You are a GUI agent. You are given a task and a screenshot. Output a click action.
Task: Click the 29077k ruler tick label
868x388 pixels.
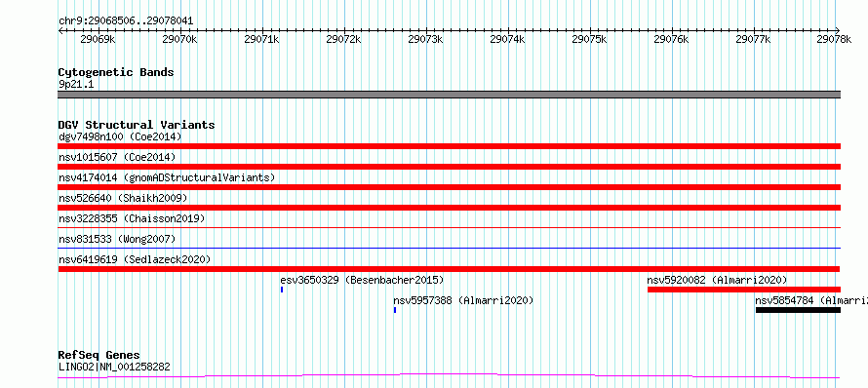(x=754, y=39)
